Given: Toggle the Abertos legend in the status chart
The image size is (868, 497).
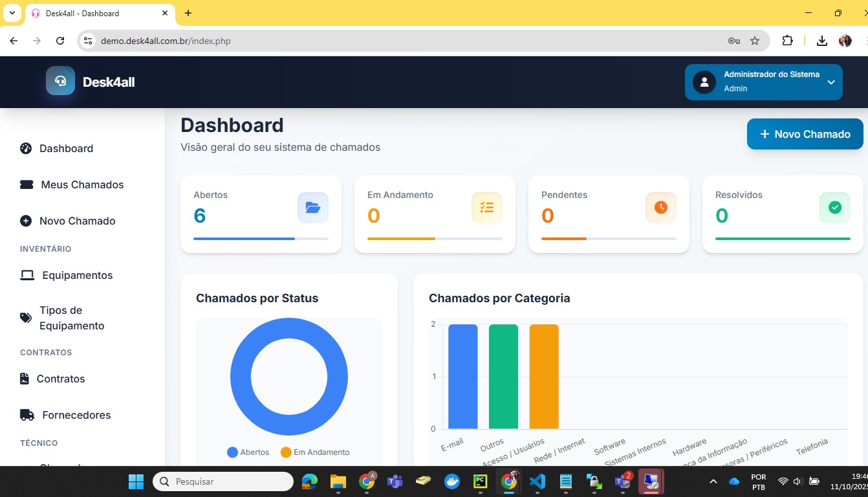Looking at the screenshot, I should pos(248,452).
